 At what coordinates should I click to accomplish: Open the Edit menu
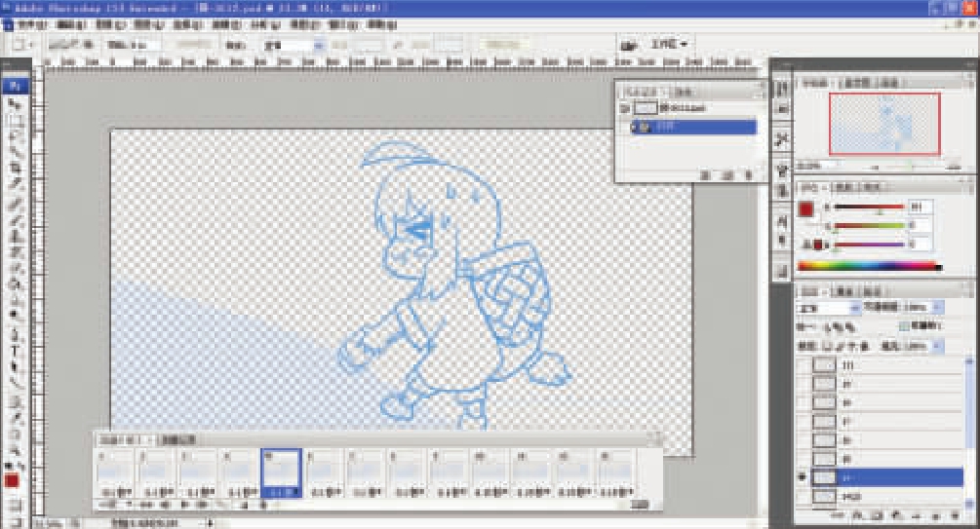(x=70, y=25)
